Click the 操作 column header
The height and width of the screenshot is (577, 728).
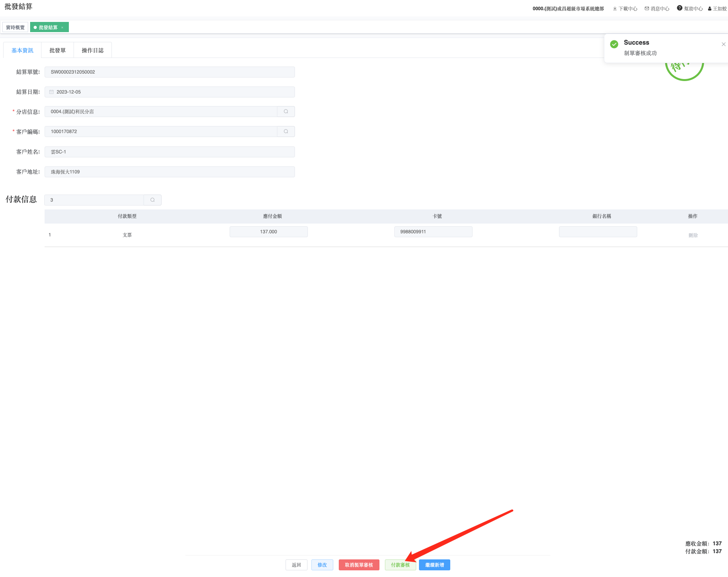693,216
